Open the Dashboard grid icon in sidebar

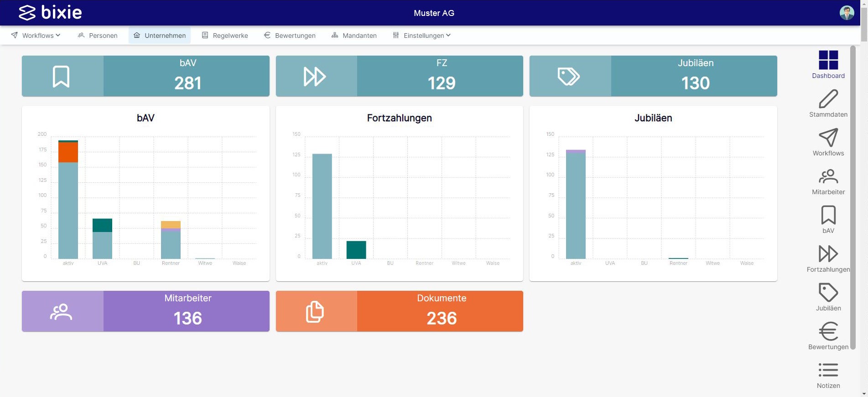[828, 60]
